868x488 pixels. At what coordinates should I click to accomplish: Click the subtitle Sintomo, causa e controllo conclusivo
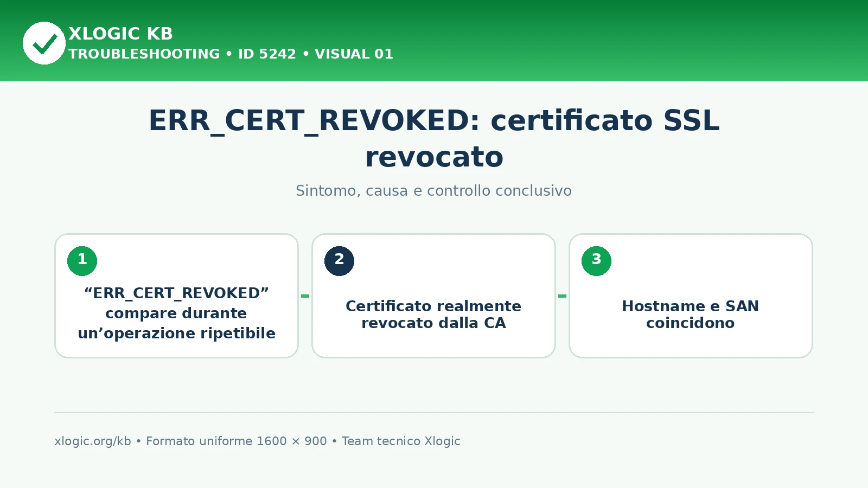[433, 191]
